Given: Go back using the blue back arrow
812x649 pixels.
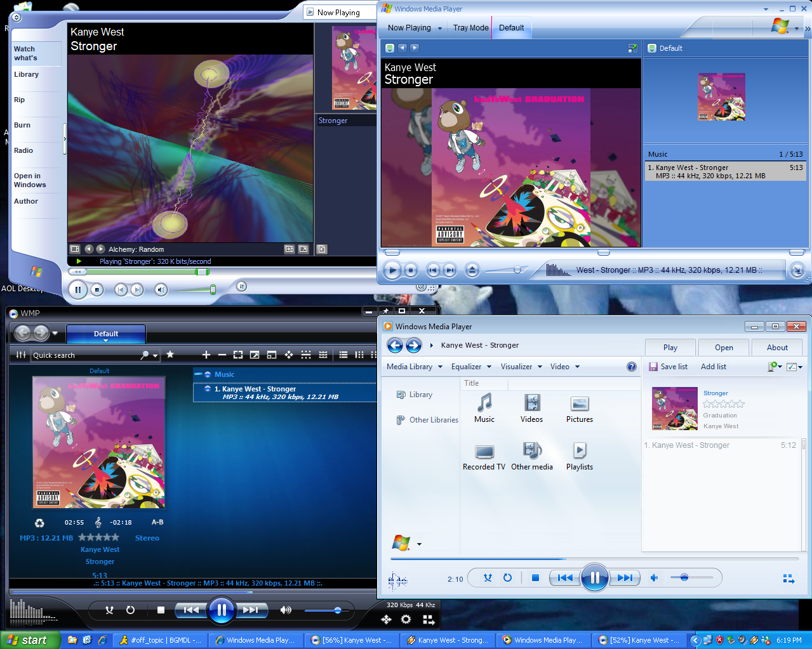Looking at the screenshot, I should point(395,345).
